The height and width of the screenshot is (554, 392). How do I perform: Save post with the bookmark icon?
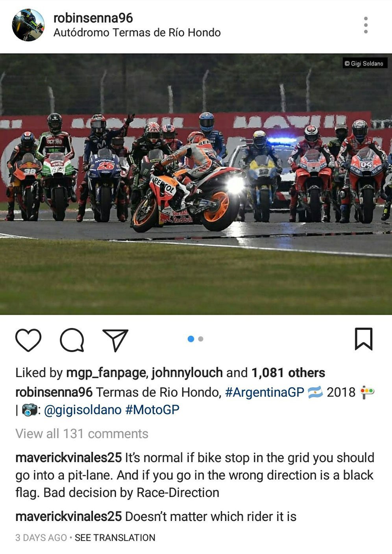point(363,339)
